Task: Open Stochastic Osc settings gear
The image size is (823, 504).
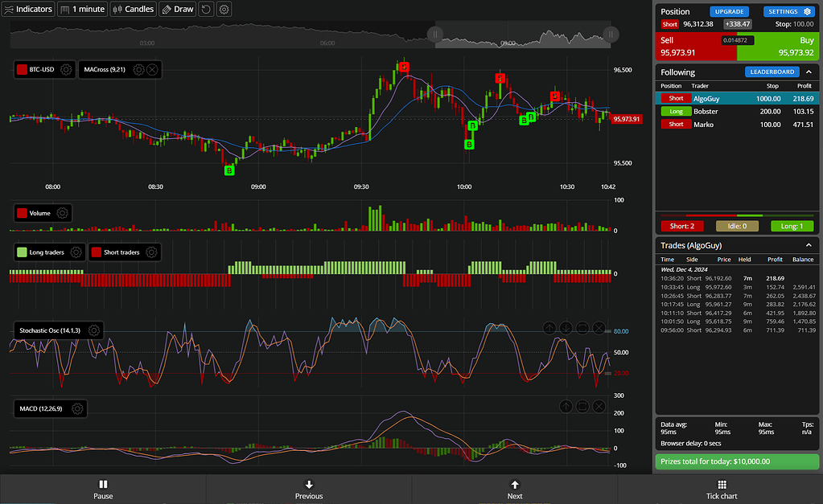Action: coord(93,330)
